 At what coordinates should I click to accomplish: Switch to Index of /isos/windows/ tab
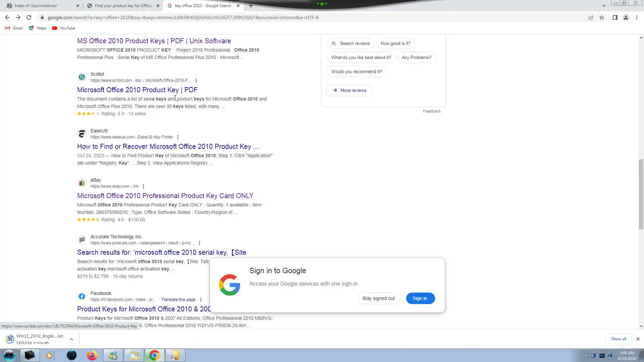(36, 6)
